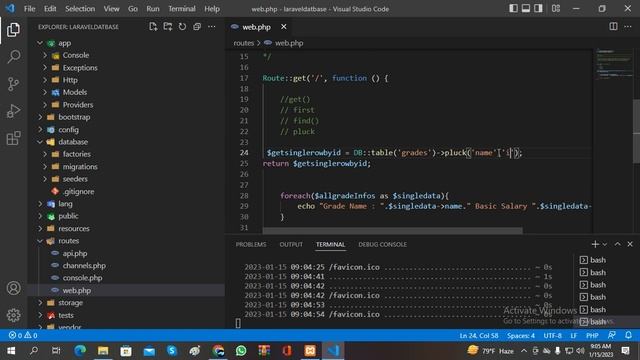Click Ln 24, Col 58 go-to-line indicator
640x360 pixels.
479,335
